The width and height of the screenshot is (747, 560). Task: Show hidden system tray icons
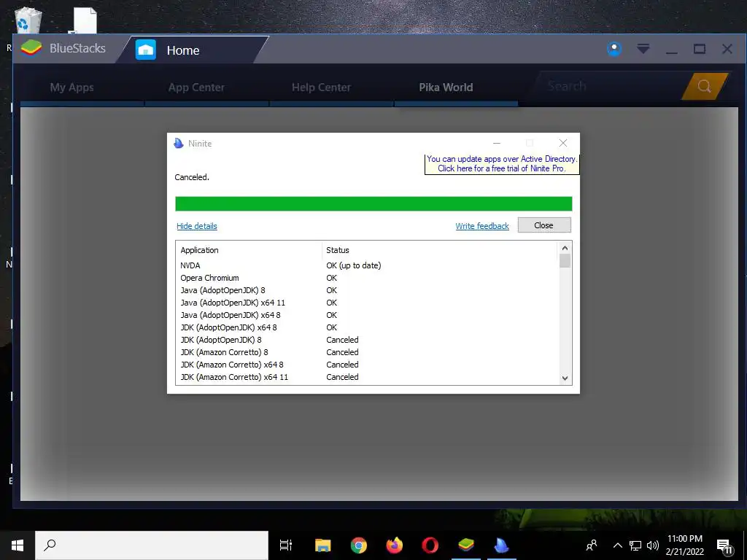pos(617,545)
